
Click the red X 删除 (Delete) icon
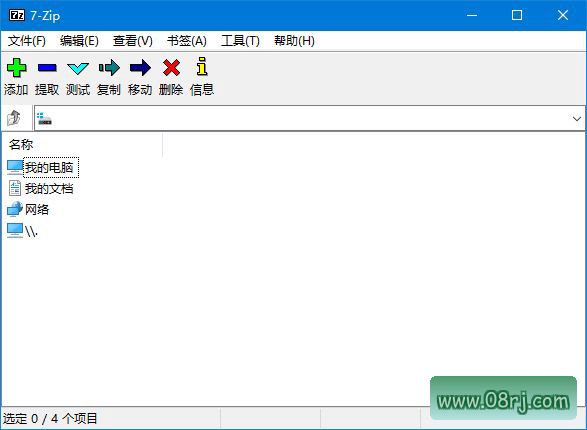(171, 68)
